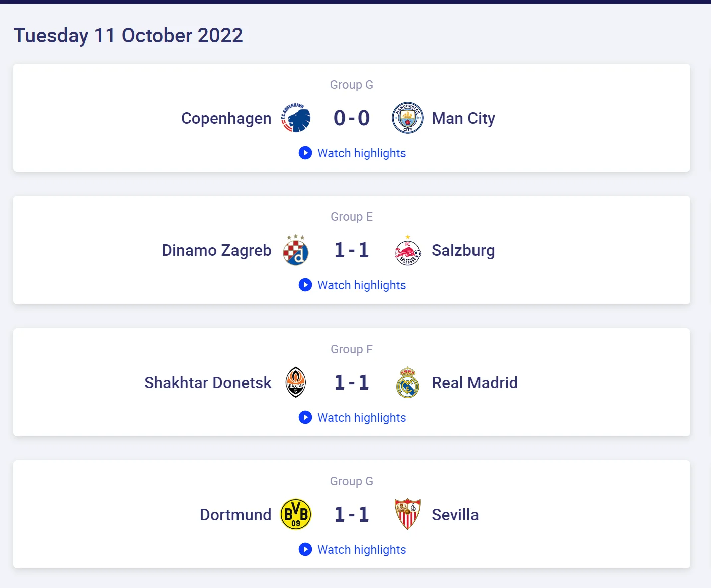The width and height of the screenshot is (711, 588).
Task: Select the Sevilla team name
Action: coord(455,515)
